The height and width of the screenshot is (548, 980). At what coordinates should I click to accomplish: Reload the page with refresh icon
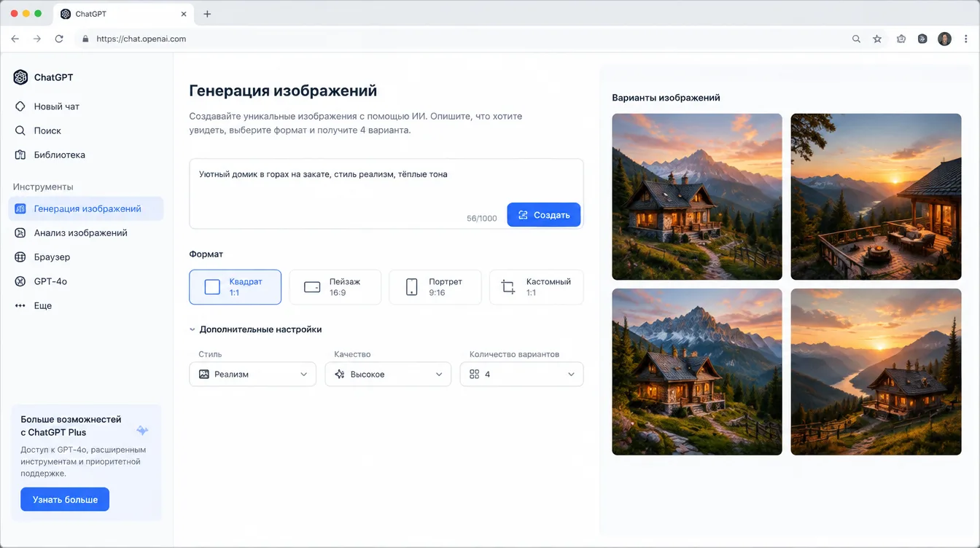[x=59, y=39]
